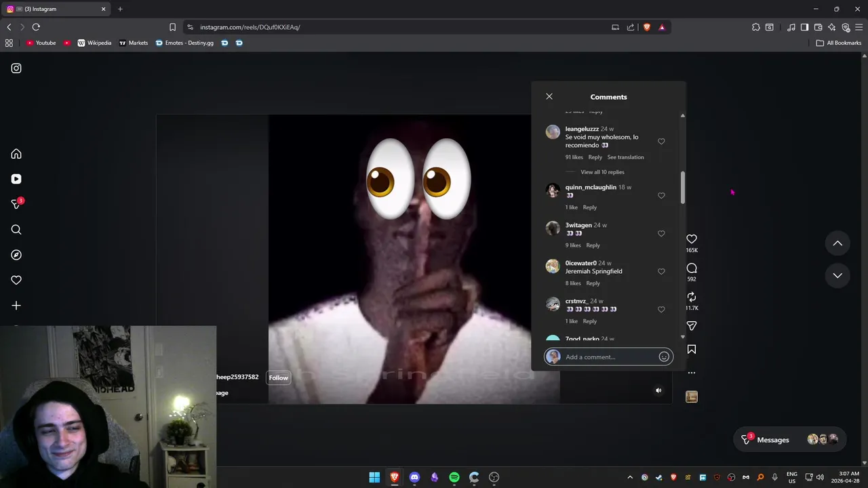Open Brave Shields lion icon
The width and height of the screenshot is (868, 488).
pos(647,27)
